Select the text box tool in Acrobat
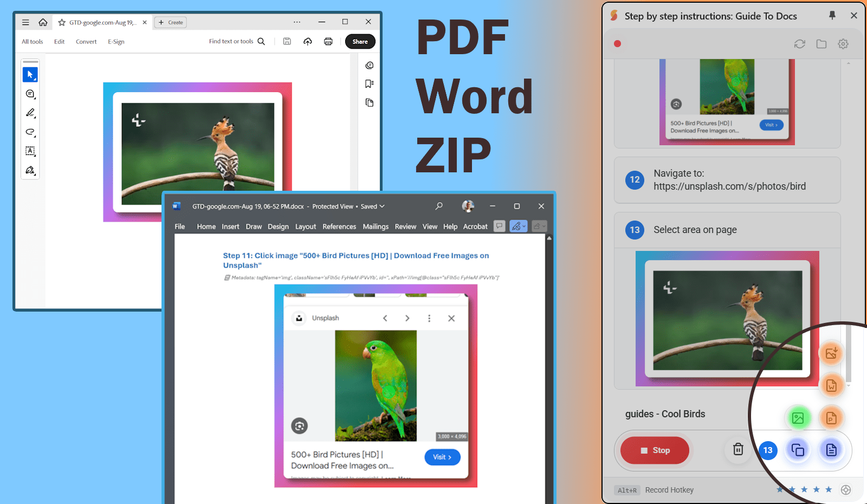 (30, 151)
